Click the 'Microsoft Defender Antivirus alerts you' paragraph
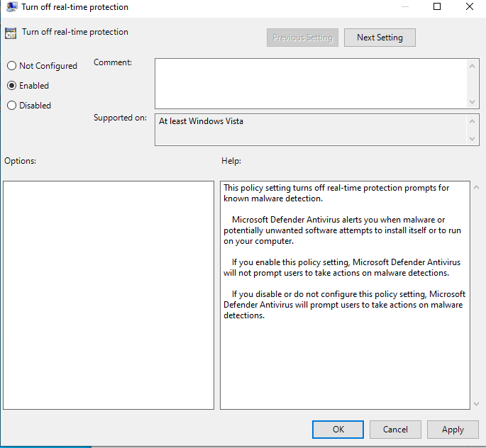The width and height of the screenshot is (486, 448). [342, 230]
